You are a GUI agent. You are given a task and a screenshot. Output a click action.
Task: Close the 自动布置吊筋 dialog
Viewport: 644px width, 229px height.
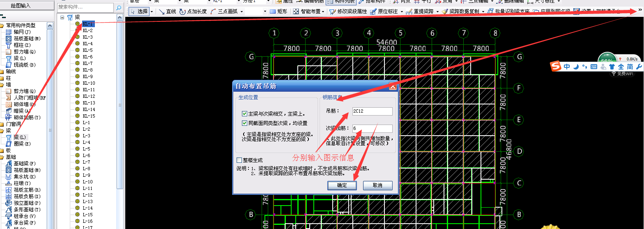tap(393, 86)
